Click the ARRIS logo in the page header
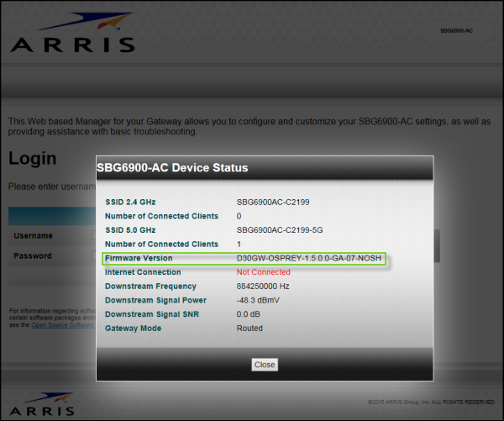The height and width of the screenshot is (421, 504). [x=71, y=34]
